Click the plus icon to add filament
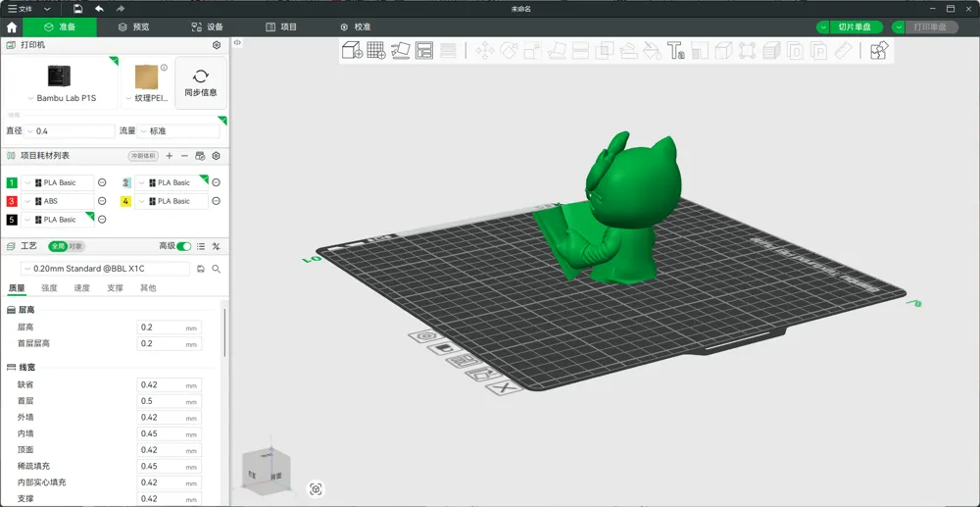Viewport: 980px width, 507px height. click(x=170, y=156)
